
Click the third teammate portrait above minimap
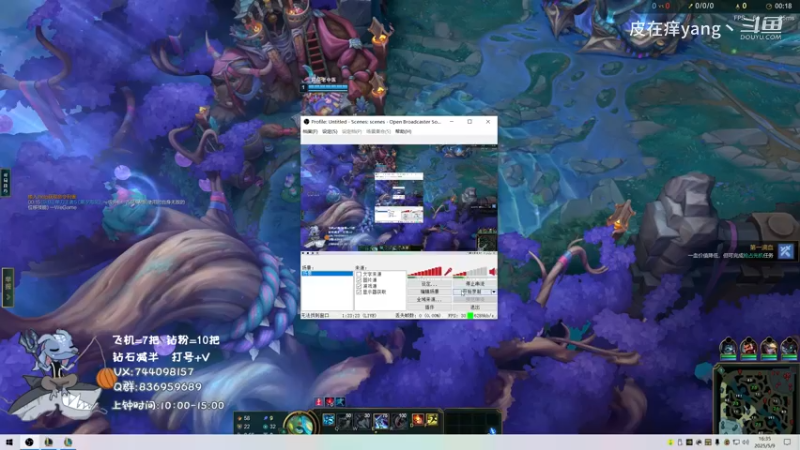(x=769, y=348)
